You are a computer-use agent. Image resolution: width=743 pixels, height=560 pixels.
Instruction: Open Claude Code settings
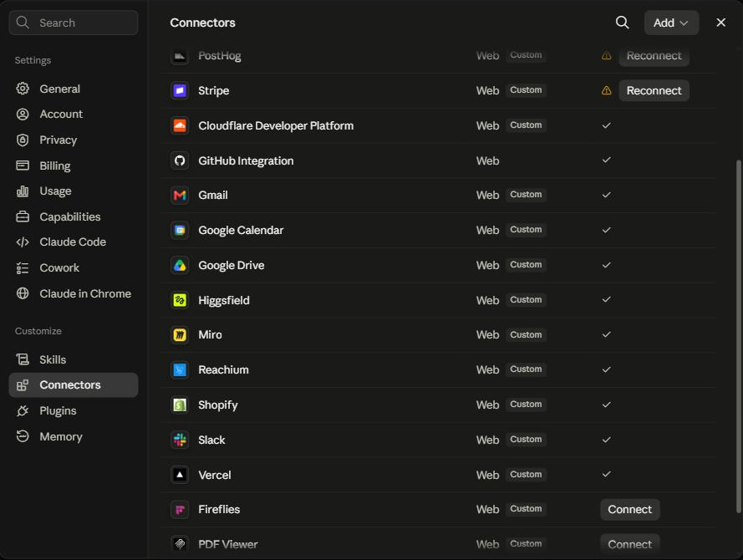tap(74, 242)
